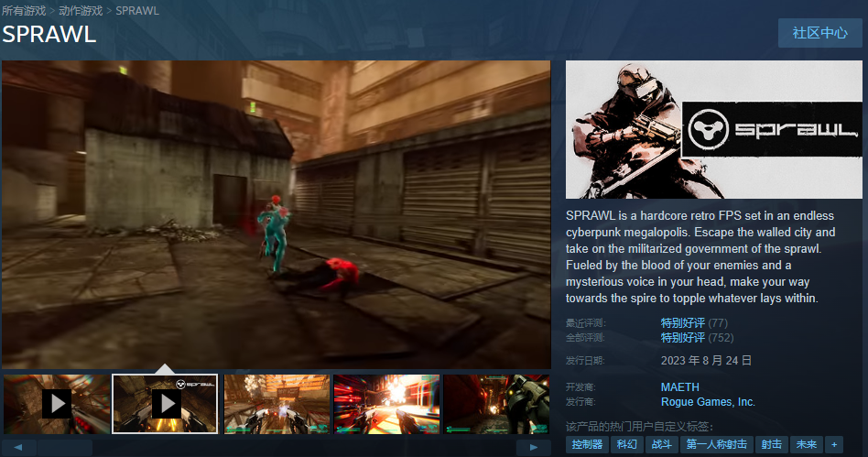This screenshot has width=868, height=457.
Task: Click the main video player area
Action: coord(277,214)
